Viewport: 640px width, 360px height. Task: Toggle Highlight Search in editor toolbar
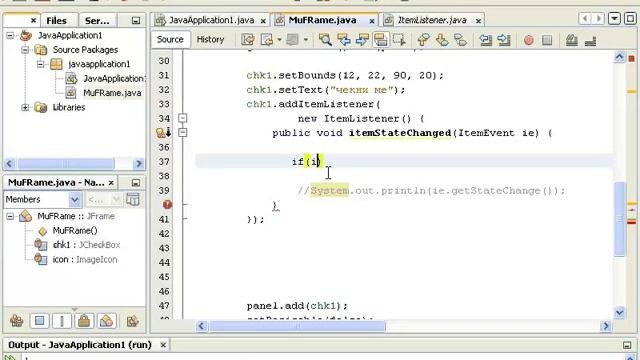(x=380, y=40)
